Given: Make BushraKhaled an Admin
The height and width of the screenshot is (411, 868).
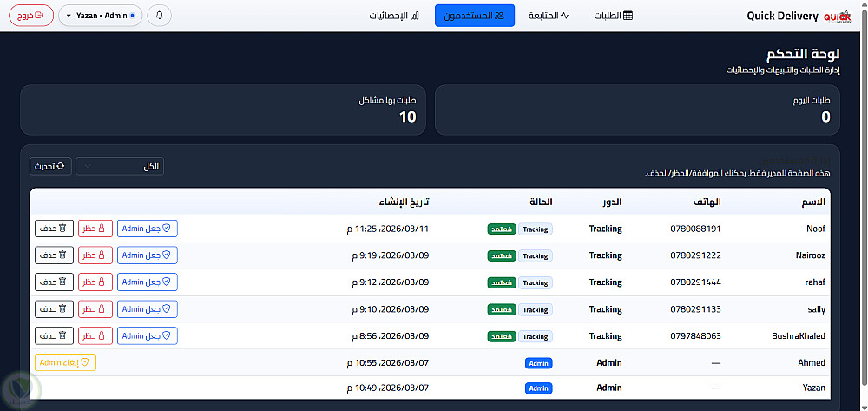Looking at the screenshot, I should 148,335.
